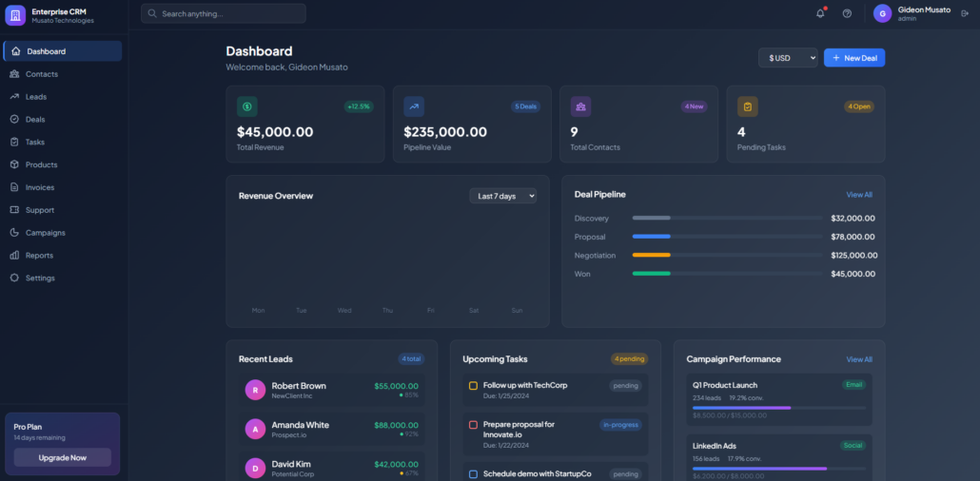Click the $235,000.00 pipeline value
Screen dimensions: 980x481
445,132
